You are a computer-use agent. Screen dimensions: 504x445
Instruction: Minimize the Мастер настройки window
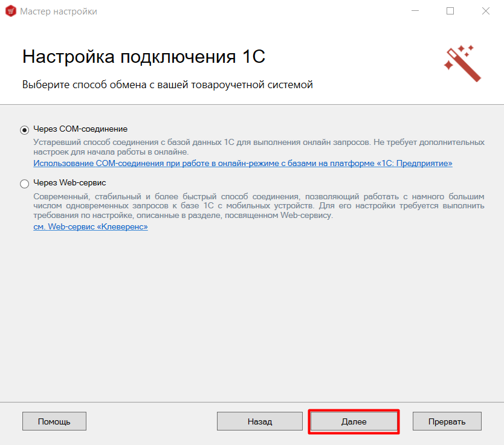(415, 11)
